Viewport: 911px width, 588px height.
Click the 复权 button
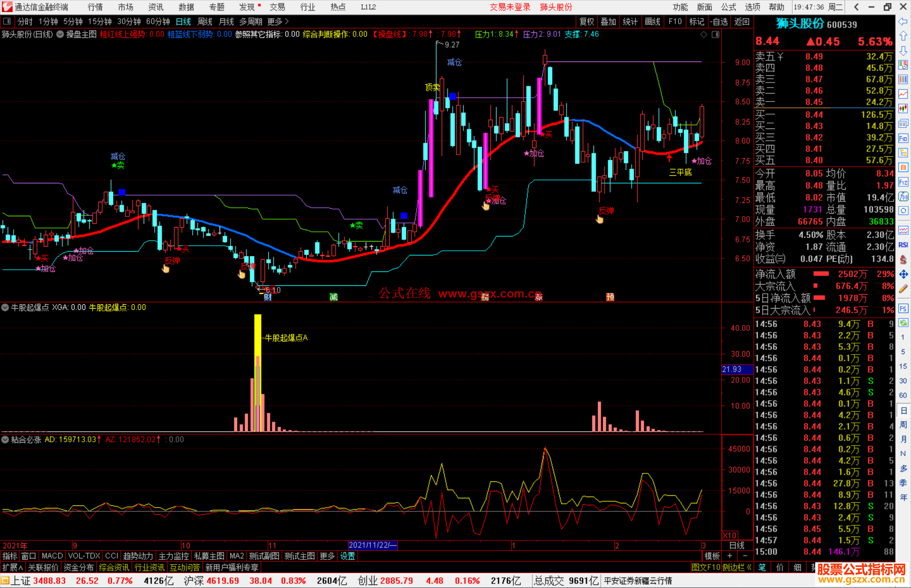587,21
